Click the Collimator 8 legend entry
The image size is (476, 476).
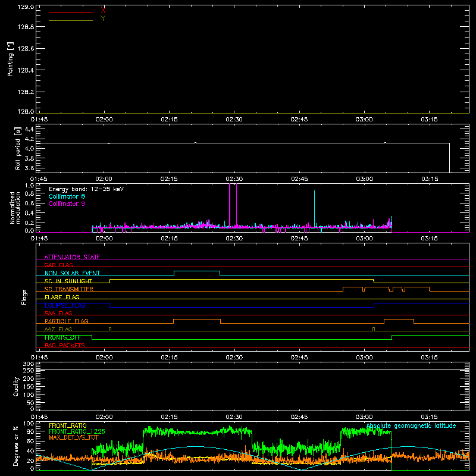67,196
